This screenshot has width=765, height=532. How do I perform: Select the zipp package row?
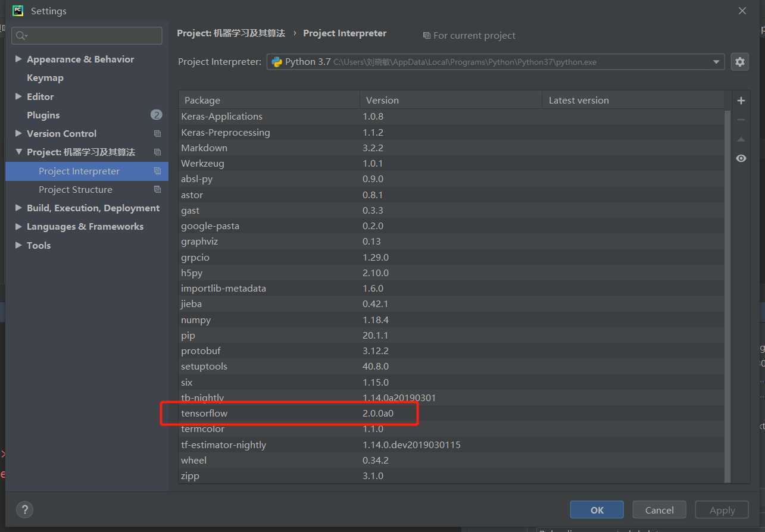coord(451,475)
